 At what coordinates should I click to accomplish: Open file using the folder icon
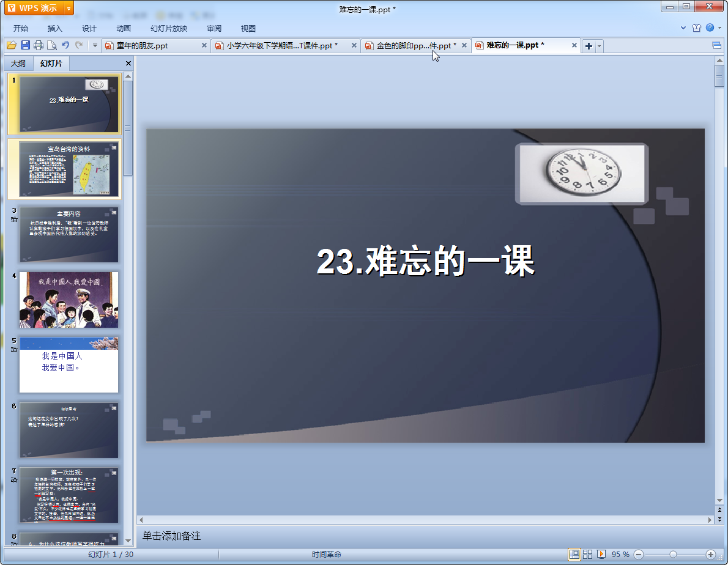12,45
